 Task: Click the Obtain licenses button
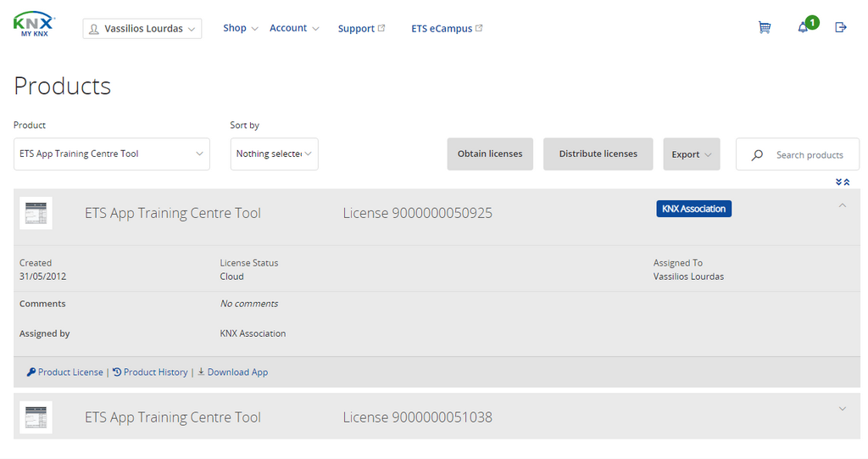(490, 154)
